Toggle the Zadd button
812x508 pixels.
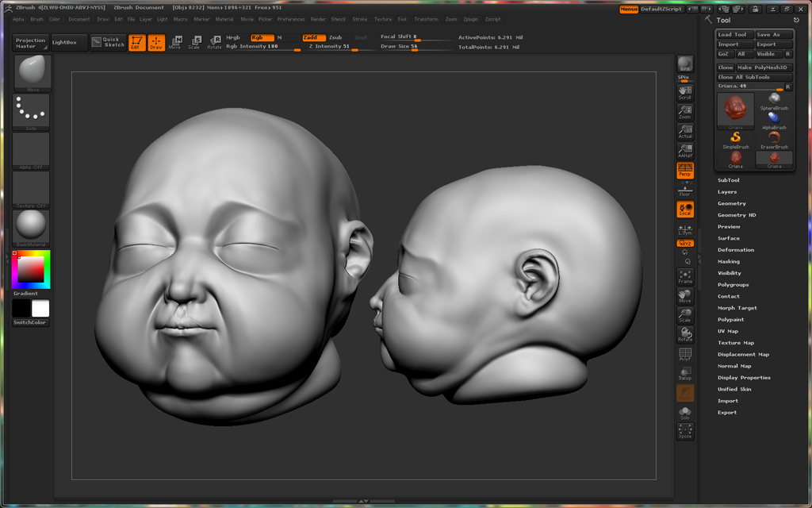click(314, 37)
